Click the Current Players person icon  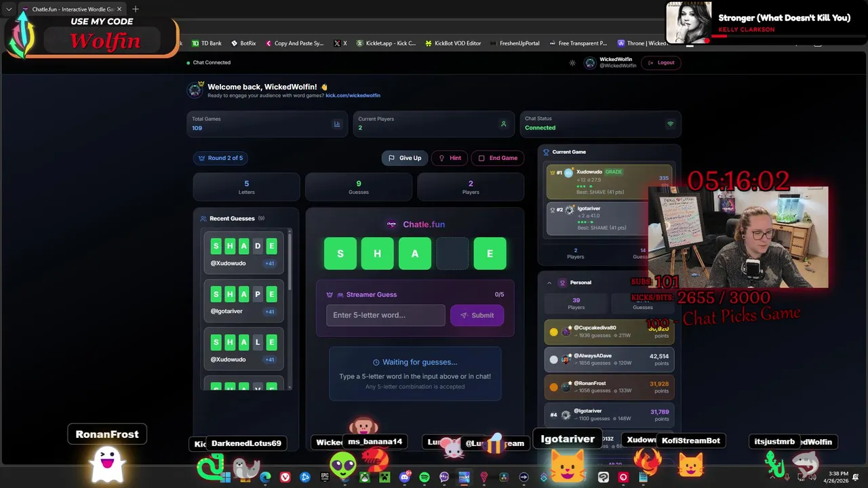pyautogui.click(x=503, y=124)
